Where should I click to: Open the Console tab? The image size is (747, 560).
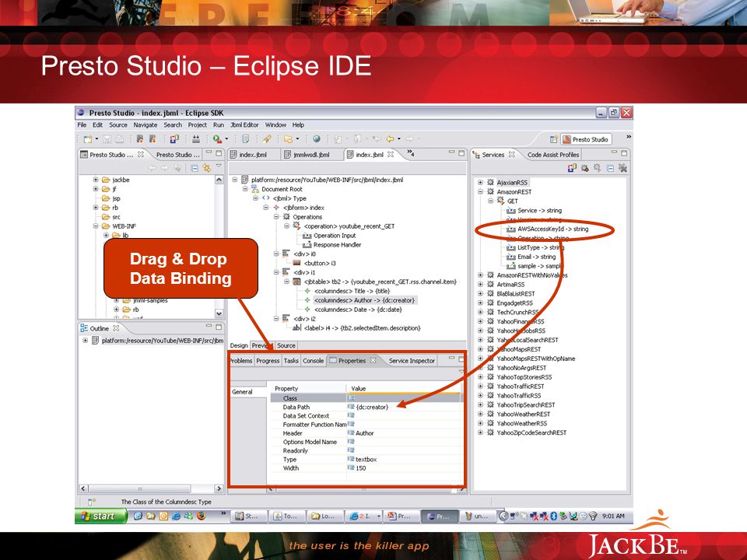pos(313,360)
